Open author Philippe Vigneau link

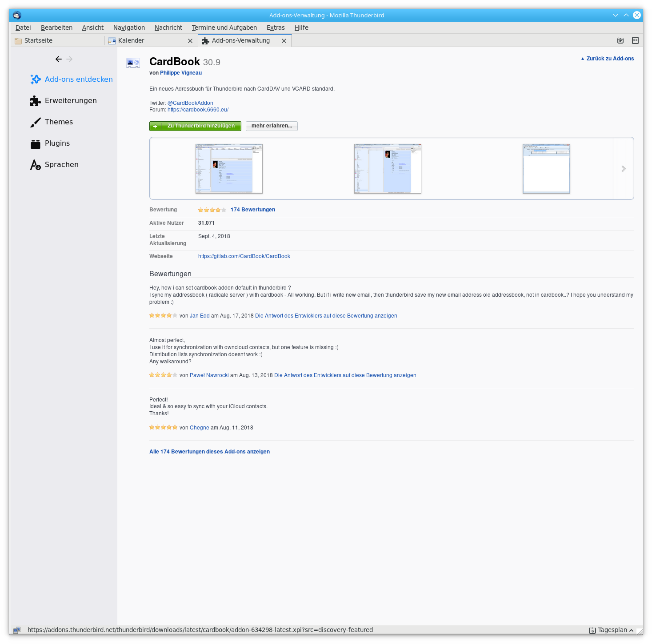coord(180,73)
